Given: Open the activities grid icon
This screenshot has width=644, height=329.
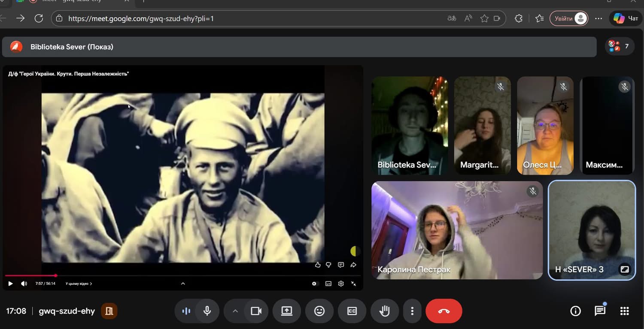Looking at the screenshot, I should pos(625,311).
